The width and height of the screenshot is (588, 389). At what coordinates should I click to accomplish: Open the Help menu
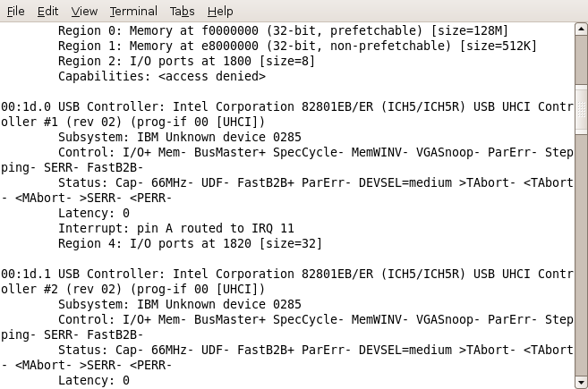coord(220,12)
